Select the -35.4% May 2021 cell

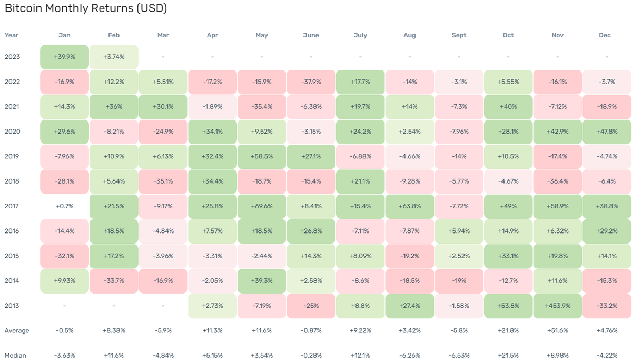point(262,107)
